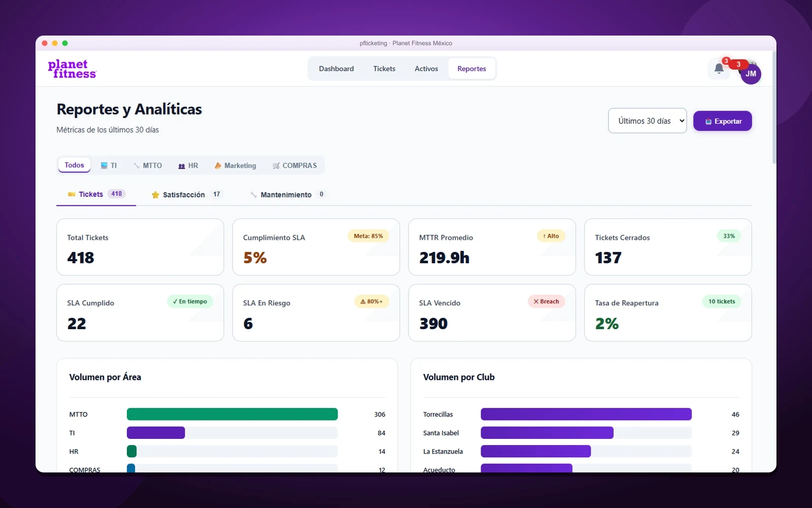The height and width of the screenshot is (508, 812).
Task: Click the TI count 84
Action: click(x=382, y=433)
